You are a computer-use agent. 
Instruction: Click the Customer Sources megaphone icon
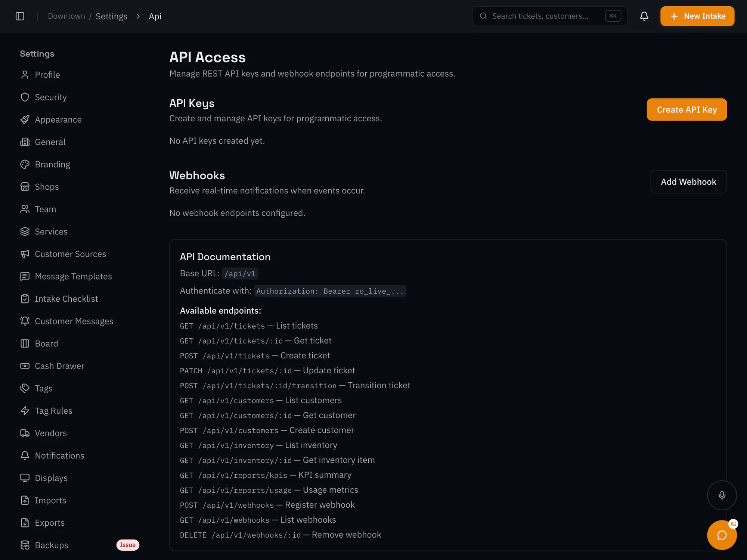pyautogui.click(x=25, y=254)
